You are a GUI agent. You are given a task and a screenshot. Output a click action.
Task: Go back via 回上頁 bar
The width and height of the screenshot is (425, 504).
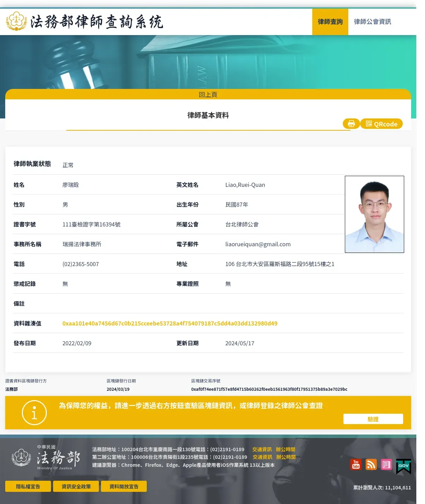[208, 94]
